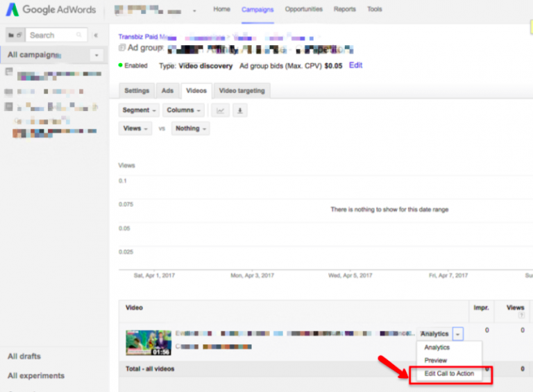Switch to the Video targeting tab
The width and height of the screenshot is (533, 392).
click(x=242, y=91)
